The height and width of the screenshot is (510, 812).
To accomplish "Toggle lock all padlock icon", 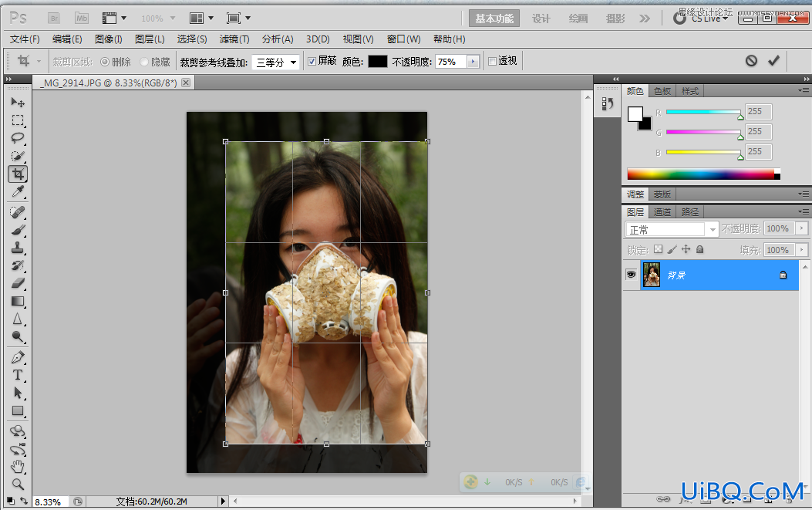I will (x=700, y=249).
